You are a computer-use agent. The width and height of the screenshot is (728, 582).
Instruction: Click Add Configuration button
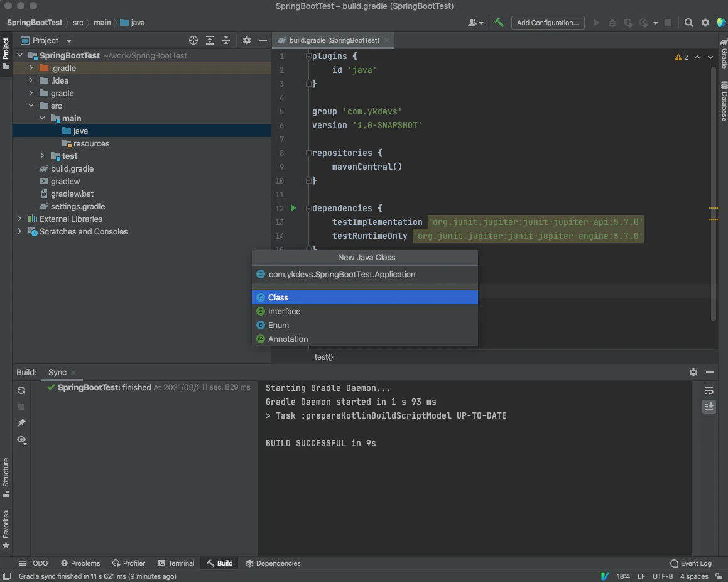coord(548,22)
